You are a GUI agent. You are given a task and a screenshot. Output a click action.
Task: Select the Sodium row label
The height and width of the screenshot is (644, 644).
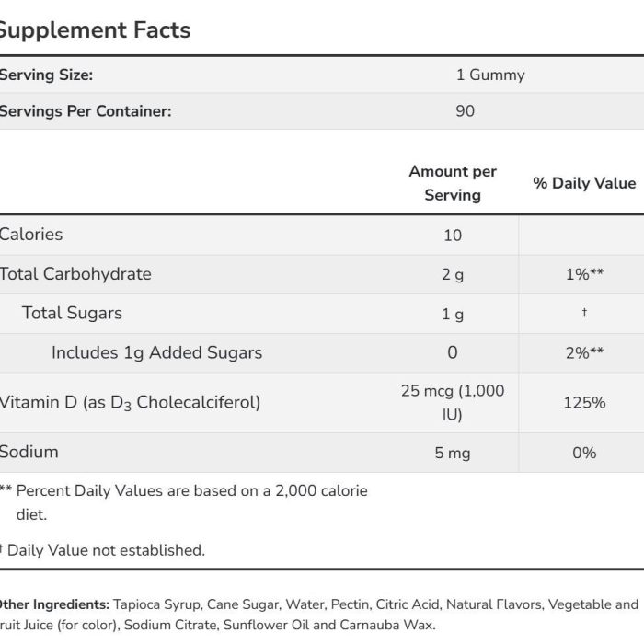29,453
